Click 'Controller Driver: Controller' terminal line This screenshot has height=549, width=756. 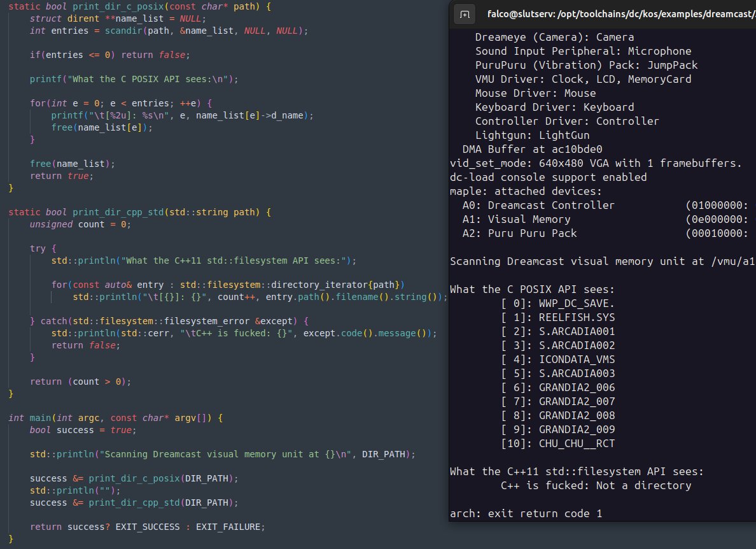(x=567, y=121)
